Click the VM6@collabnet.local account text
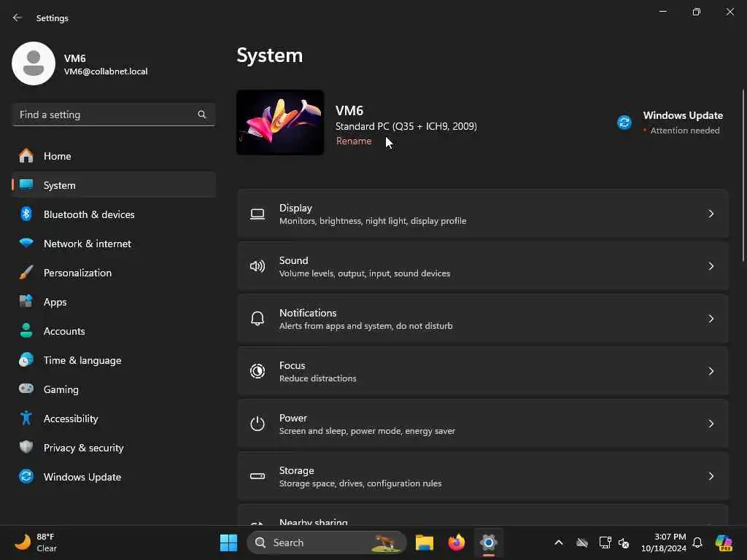747x560 pixels. pos(106,71)
